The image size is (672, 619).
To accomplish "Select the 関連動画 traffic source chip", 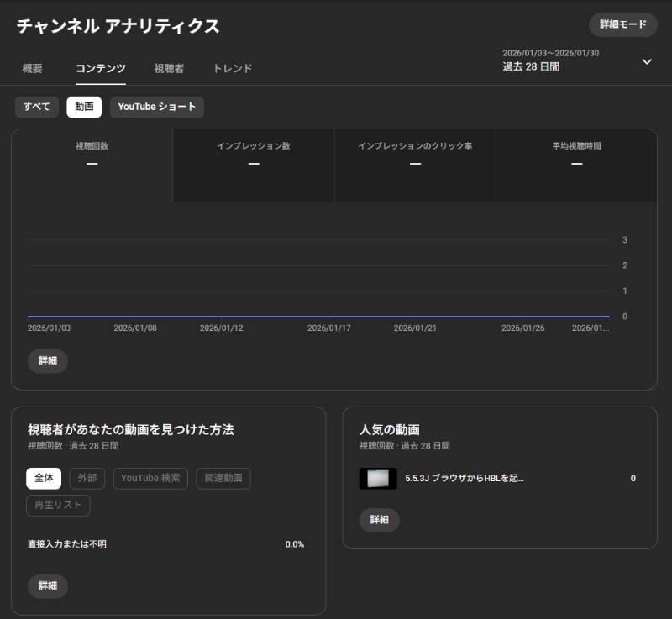I will point(223,478).
